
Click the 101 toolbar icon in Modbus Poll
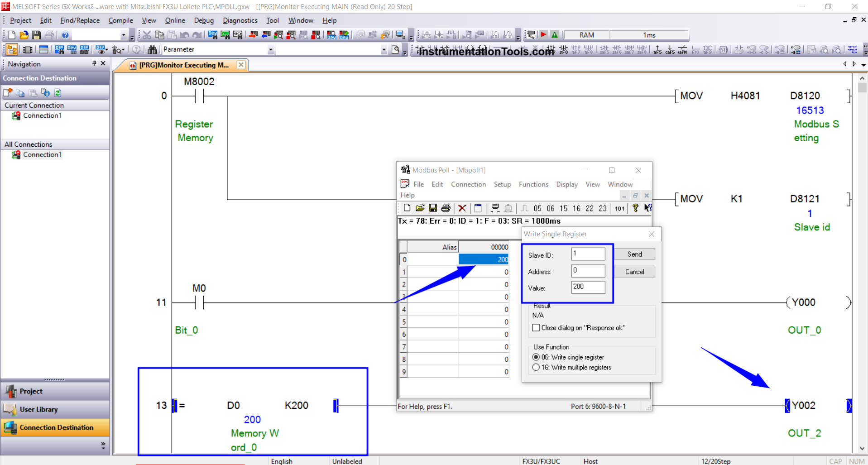[619, 208]
